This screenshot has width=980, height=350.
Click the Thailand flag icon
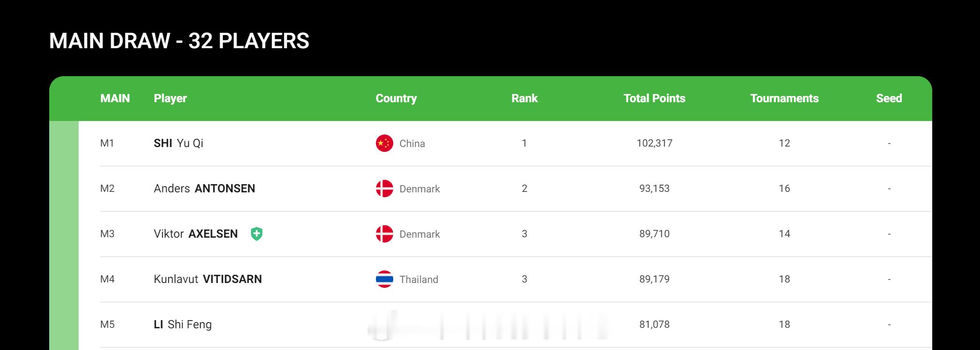pos(385,279)
